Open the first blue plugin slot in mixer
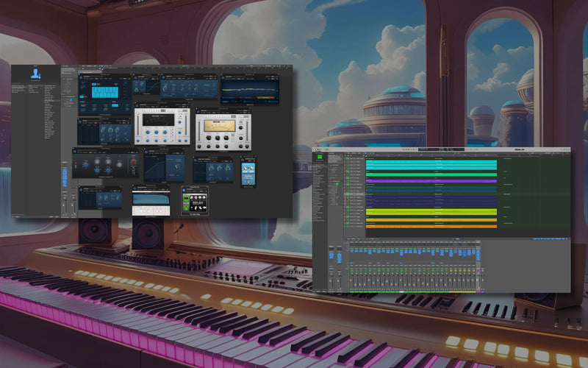 tap(352, 250)
